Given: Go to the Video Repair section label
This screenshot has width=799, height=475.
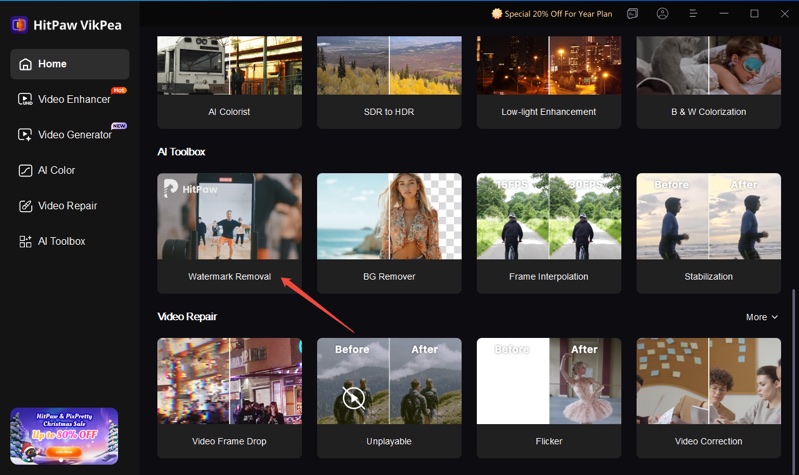Looking at the screenshot, I should [67, 206].
